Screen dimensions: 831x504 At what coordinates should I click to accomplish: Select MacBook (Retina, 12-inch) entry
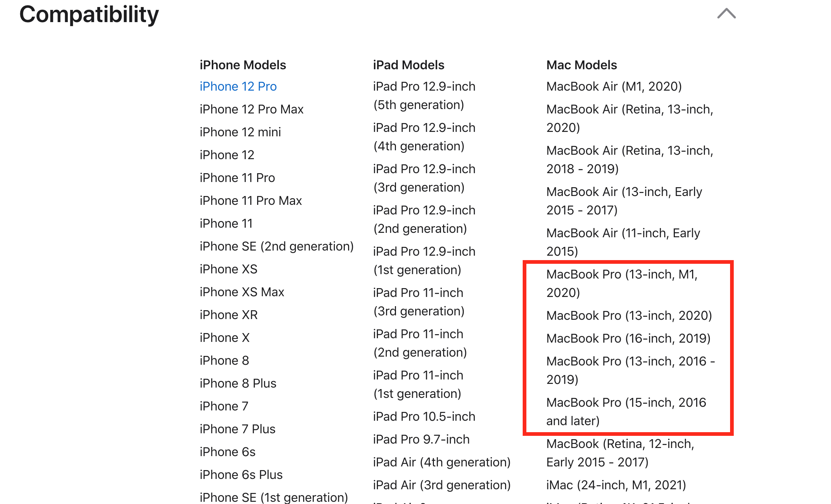pyautogui.click(x=620, y=453)
